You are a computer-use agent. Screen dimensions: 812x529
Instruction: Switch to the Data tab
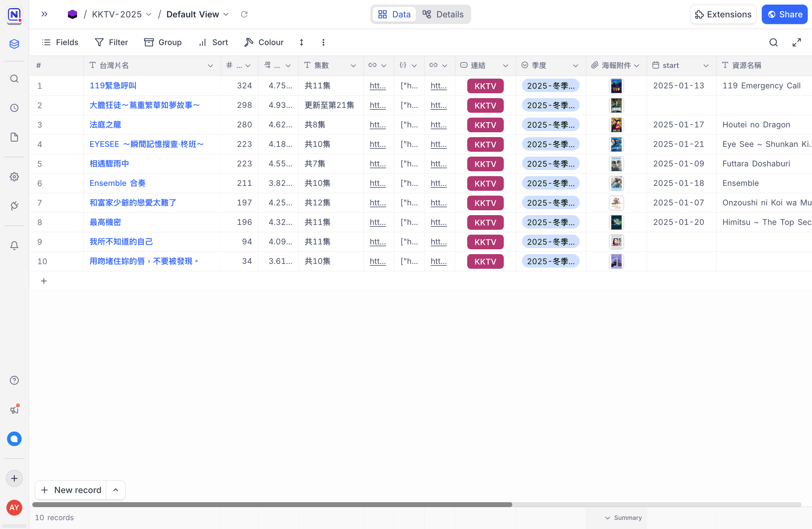394,14
